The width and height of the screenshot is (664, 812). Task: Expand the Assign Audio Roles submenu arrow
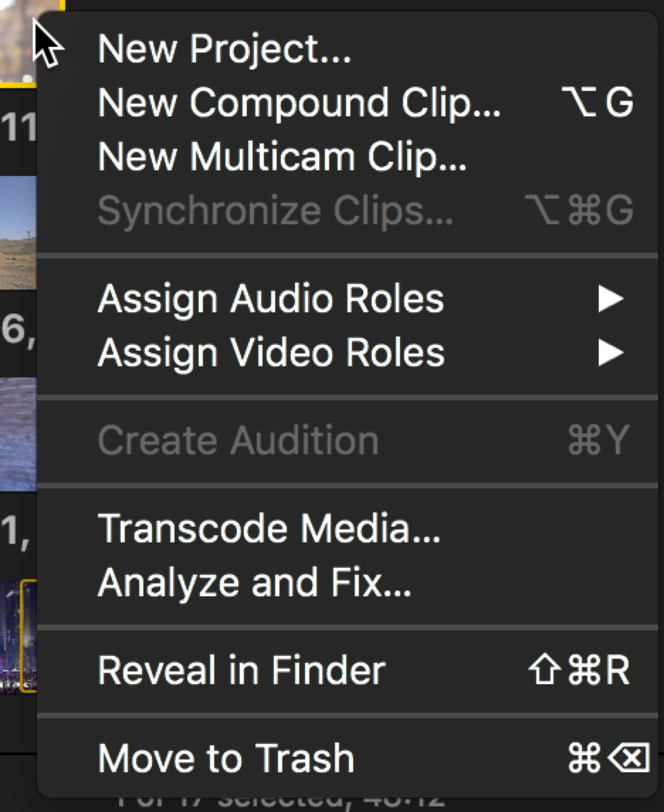611,299
